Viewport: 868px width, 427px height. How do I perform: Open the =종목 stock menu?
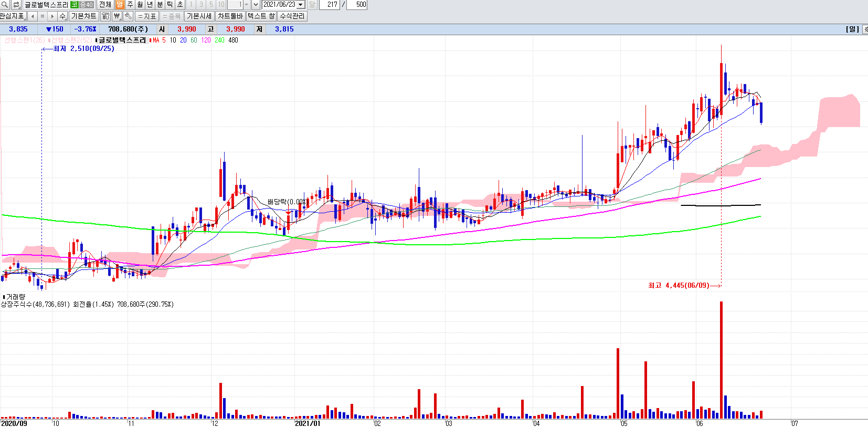172,16
